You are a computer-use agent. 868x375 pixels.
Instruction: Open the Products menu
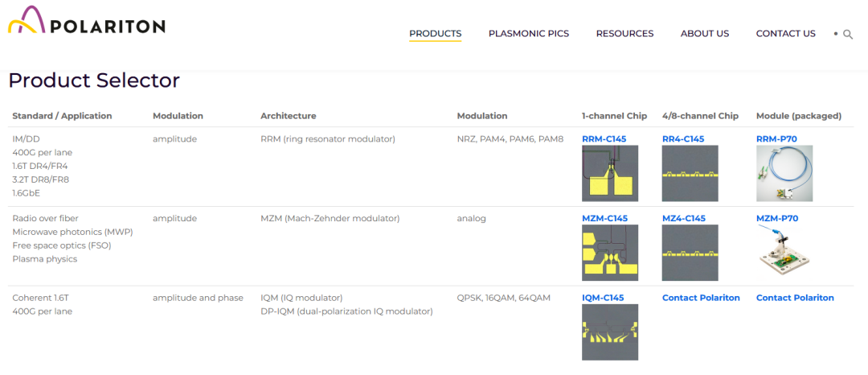436,34
